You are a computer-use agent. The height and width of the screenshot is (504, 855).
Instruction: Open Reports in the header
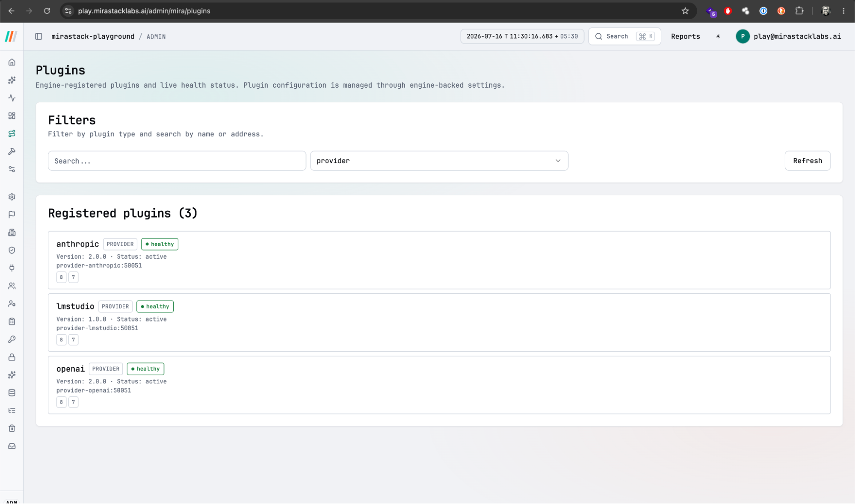coord(685,36)
